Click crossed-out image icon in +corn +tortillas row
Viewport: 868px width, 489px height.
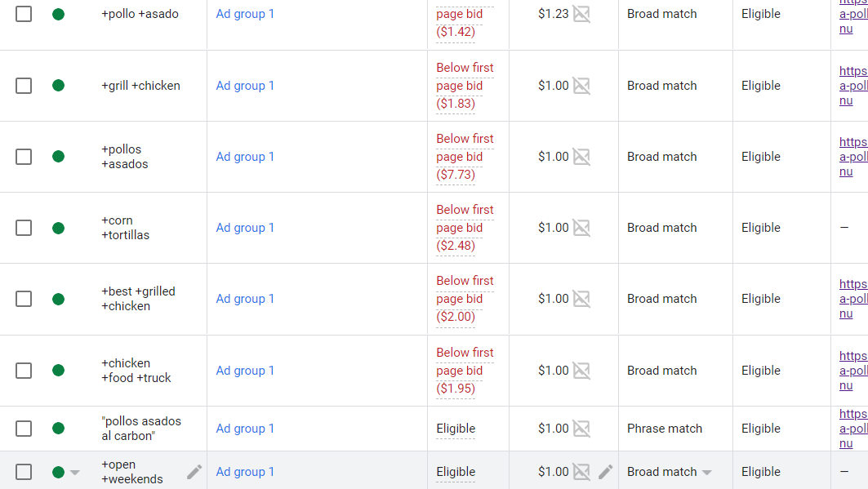581,227
